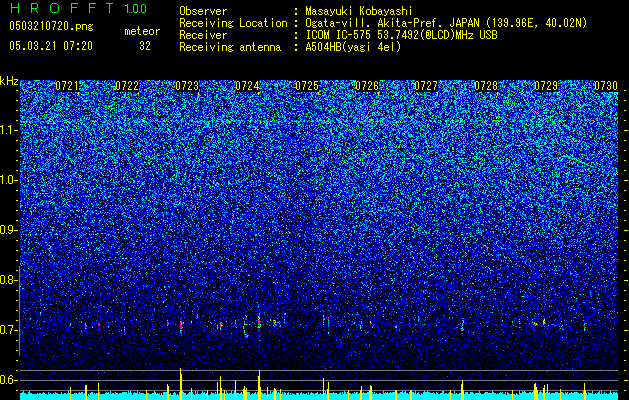
Task: Click the tall yellow intensity spike below 0724
Action: coord(260,385)
